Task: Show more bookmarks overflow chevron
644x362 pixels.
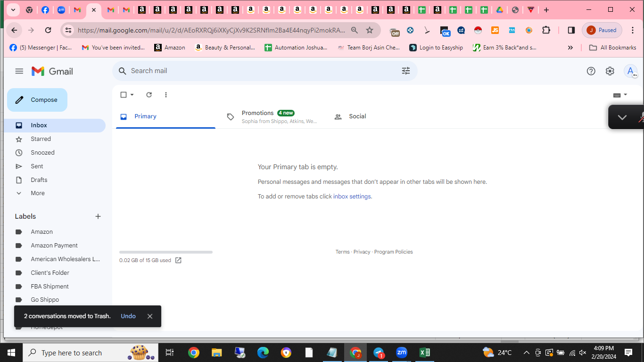Action: pyautogui.click(x=570, y=48)
